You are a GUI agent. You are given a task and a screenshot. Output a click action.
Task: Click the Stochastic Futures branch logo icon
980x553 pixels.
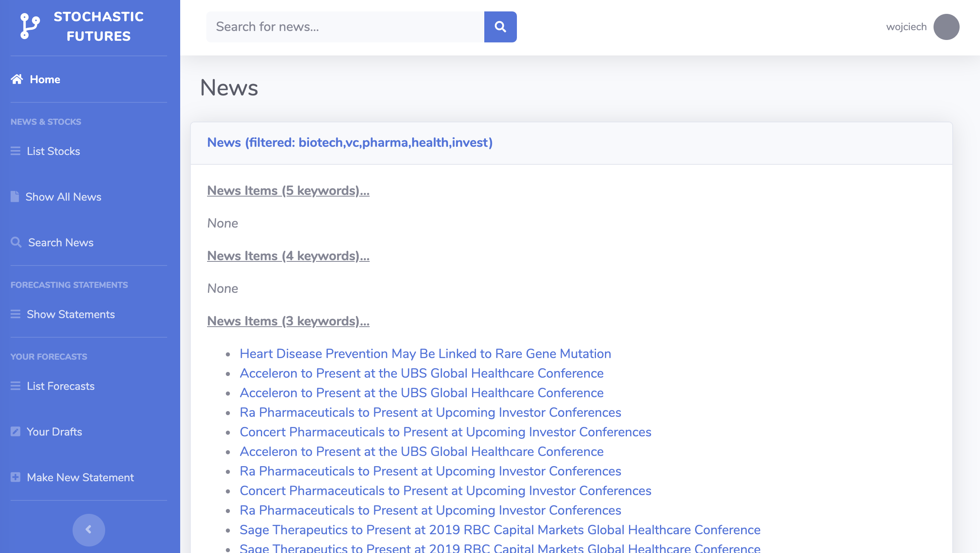[30, 26]
